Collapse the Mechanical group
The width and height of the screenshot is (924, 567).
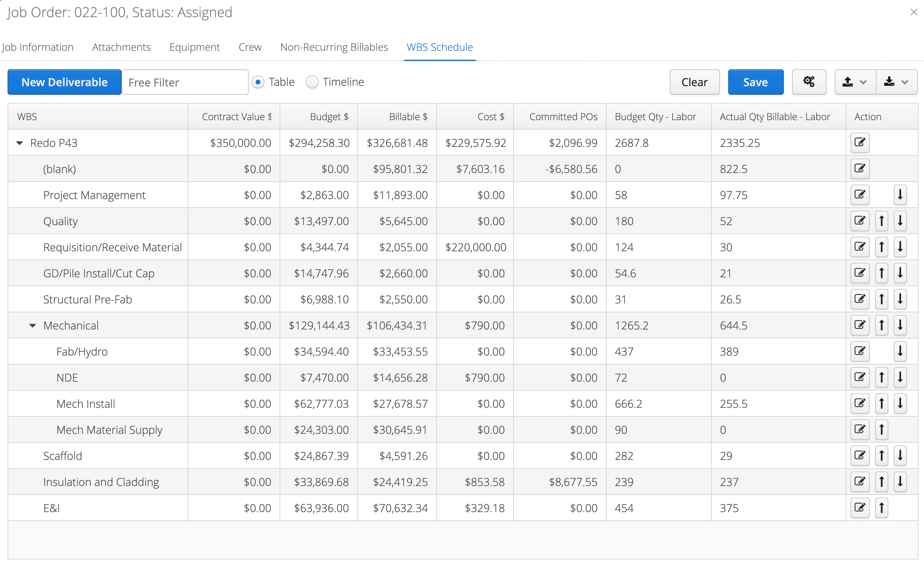pos(32,325)
